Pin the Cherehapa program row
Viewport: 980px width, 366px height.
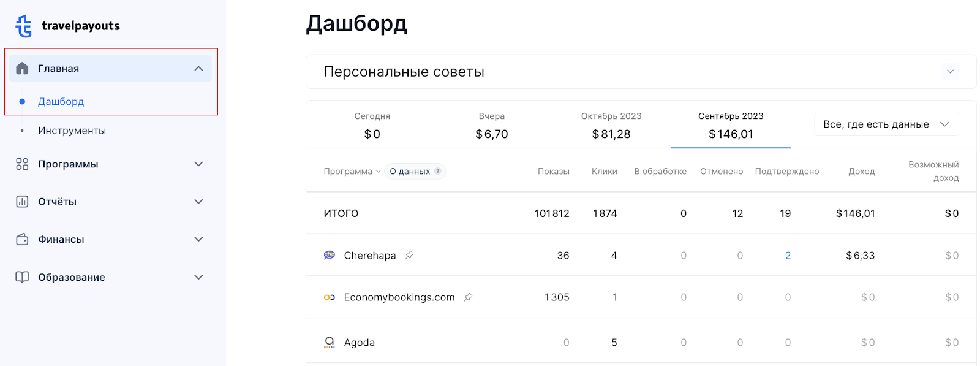[x=409, y=255]
